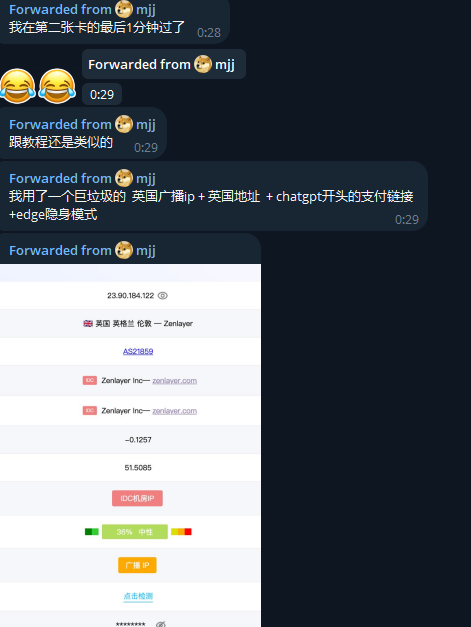Click the mjj doge avatar in the first forwarded message
Viewport: 471px width, 627px height.
point(124,9)
